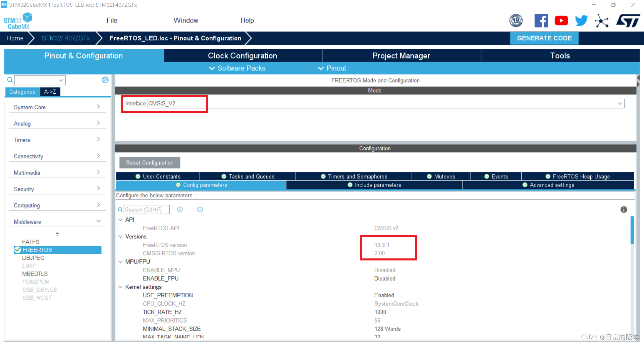Open the category search combo box
The width and height of the screenshot is (644, 343).
point(40,80)
